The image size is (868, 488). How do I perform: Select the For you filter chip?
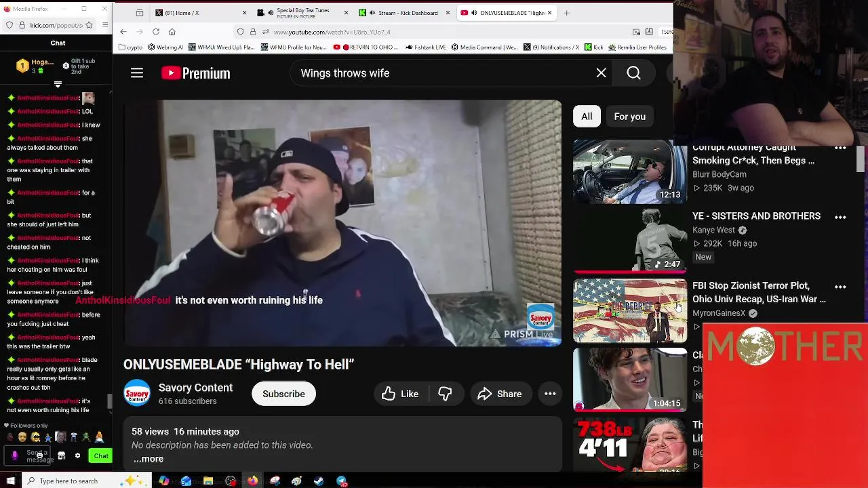[630, 117]
